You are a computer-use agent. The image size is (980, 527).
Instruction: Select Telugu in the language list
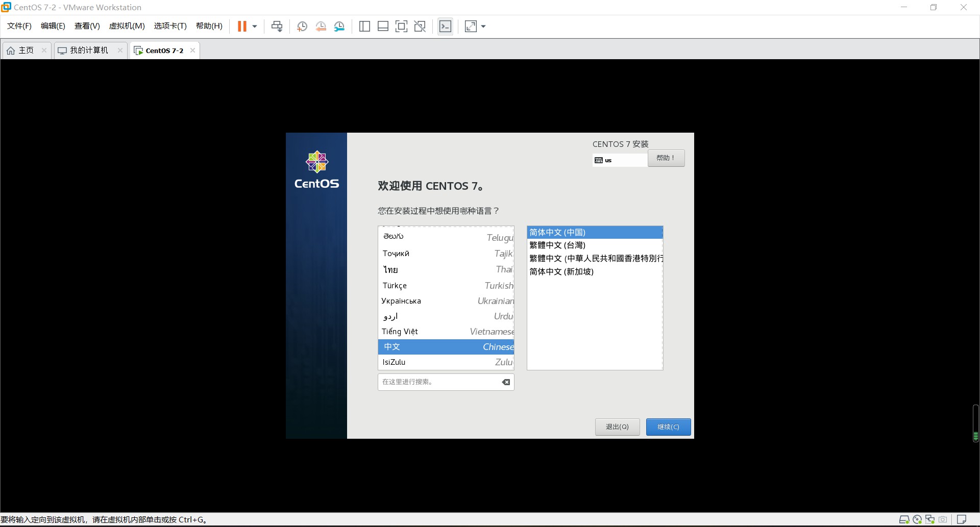pos(446,237)
